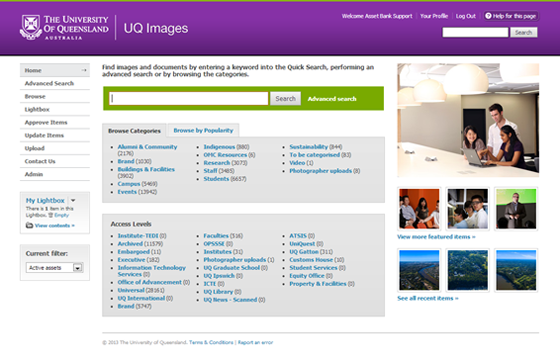Screen dimensions: 560x363
Task: Click See all recent items link
Action: point(428,298)
